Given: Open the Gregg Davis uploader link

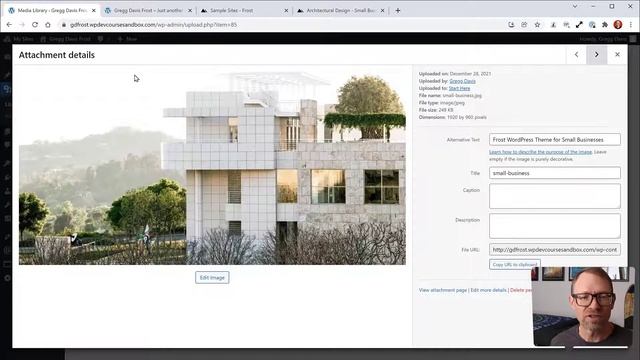Looking at the screenshot, I should click(x=462, y=81).
